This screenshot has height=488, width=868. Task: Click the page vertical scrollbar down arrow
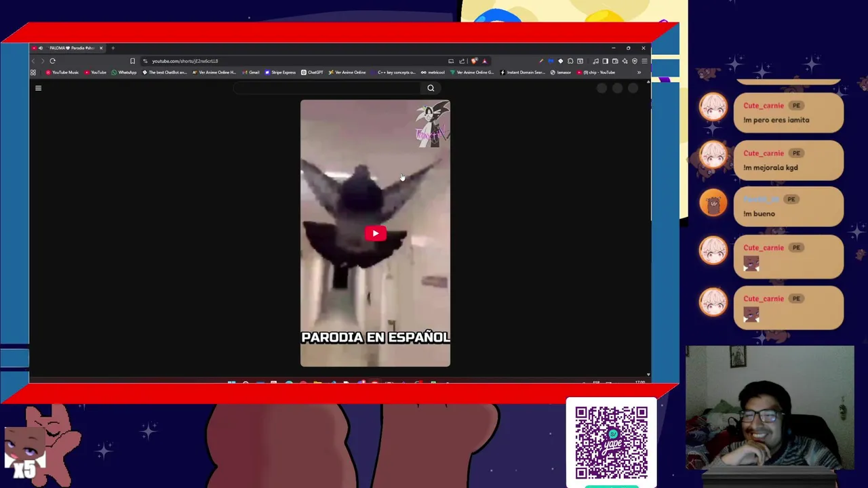(648, 374)
